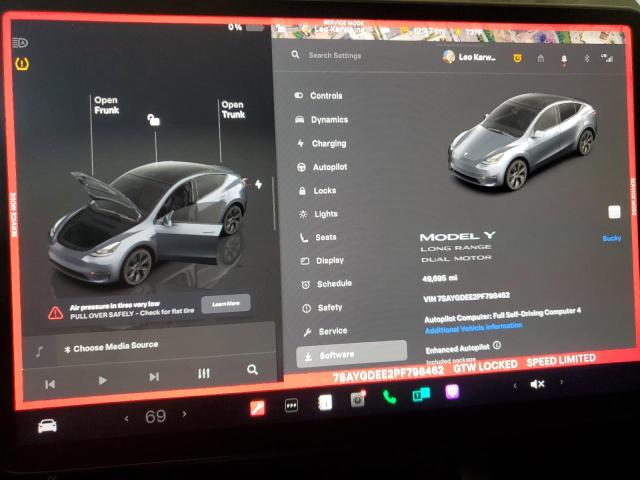
Task: Tap the Model Y thumbnail in Software panel
Action: click(524, 141)
